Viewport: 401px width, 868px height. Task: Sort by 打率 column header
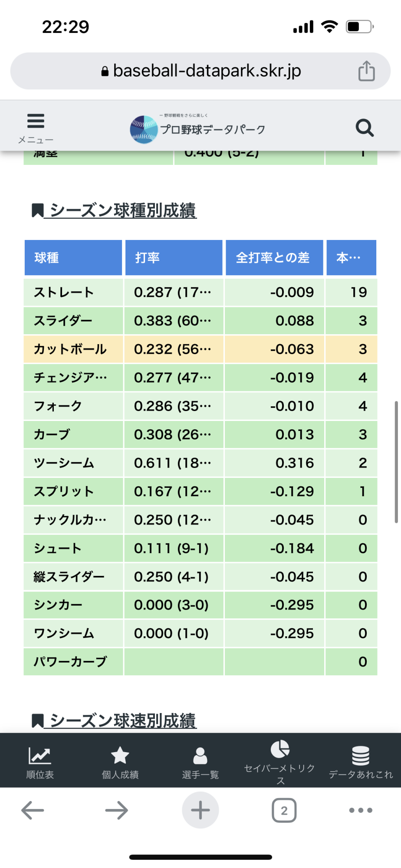[x=174, y=258]
